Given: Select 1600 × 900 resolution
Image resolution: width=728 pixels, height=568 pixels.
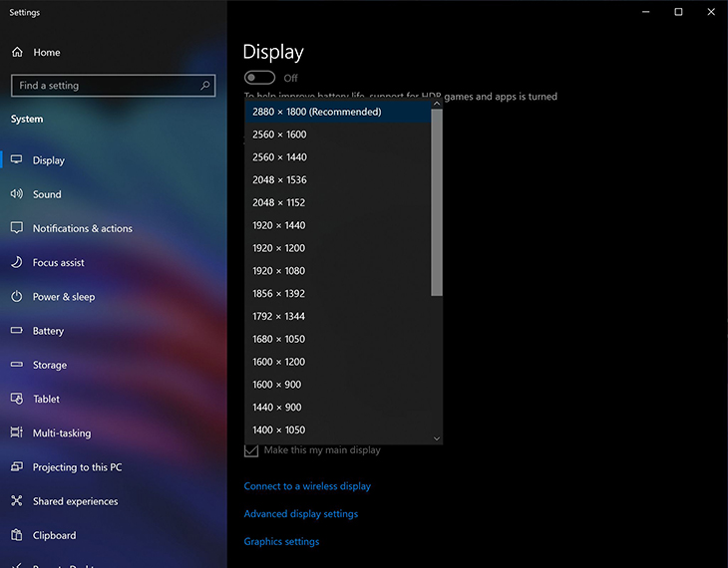Looking at the screenshot, I should click(x=338, y=385).
